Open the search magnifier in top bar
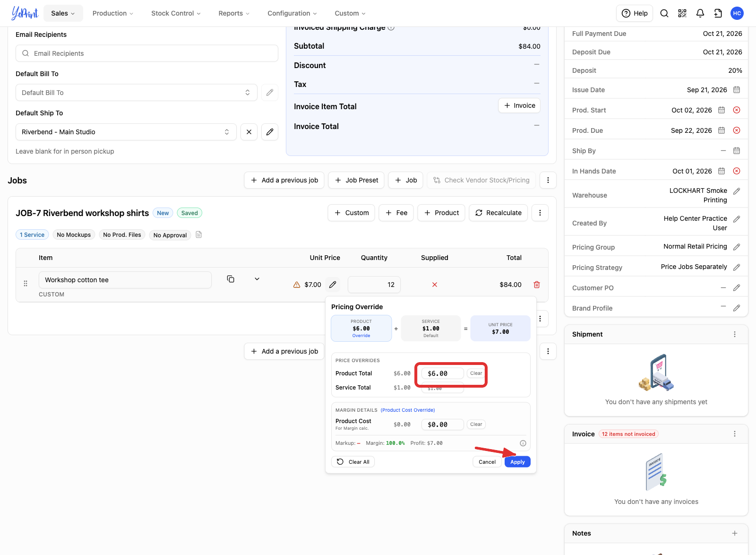The height and width of the screenshot is (555, 756). tap(664, 13)
